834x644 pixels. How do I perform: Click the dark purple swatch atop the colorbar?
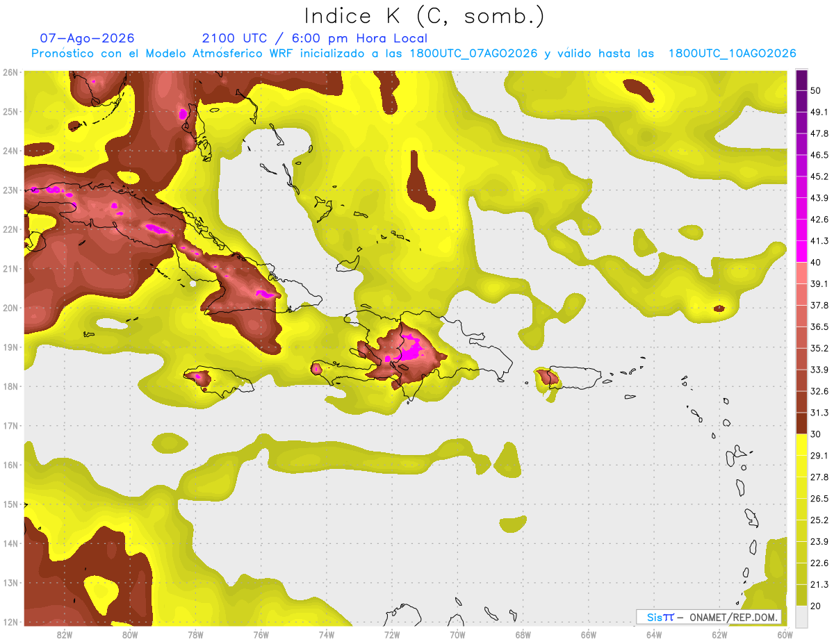(801, 81)
